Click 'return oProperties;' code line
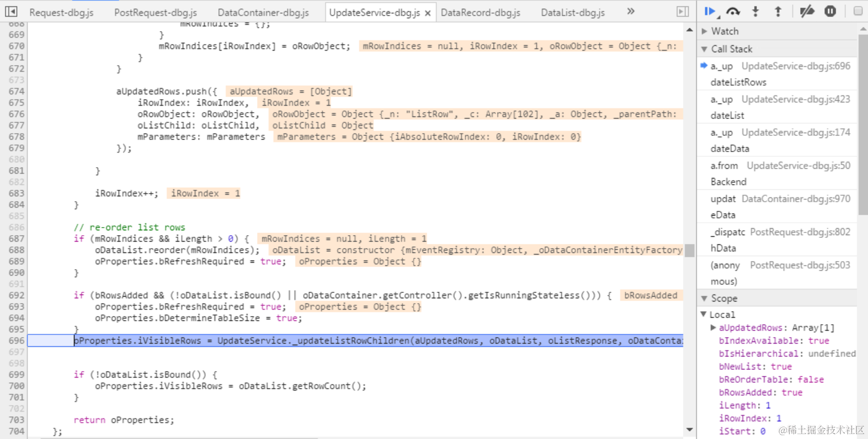 124,420
